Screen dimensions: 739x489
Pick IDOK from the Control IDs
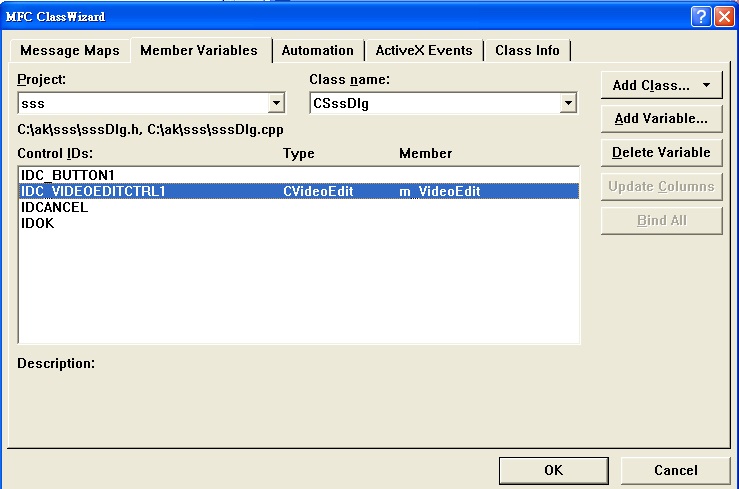point(38,224)
